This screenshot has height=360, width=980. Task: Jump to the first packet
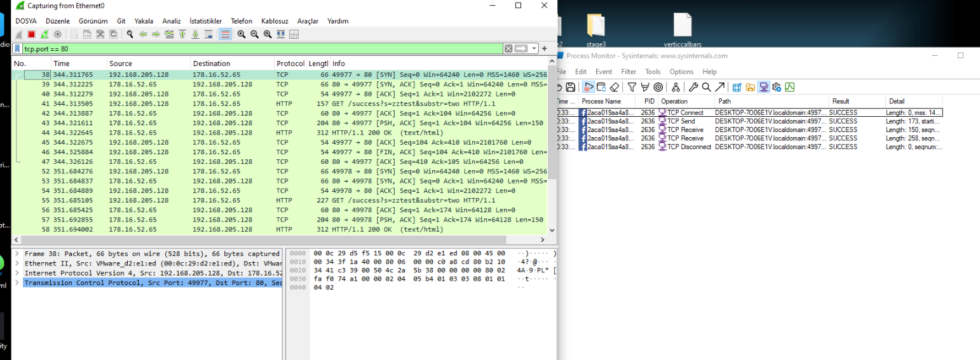coord(182,34)
